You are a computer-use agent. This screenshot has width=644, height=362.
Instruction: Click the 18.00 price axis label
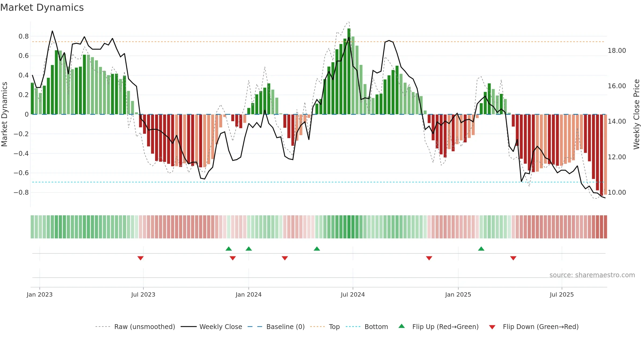(x=617, y=50)
